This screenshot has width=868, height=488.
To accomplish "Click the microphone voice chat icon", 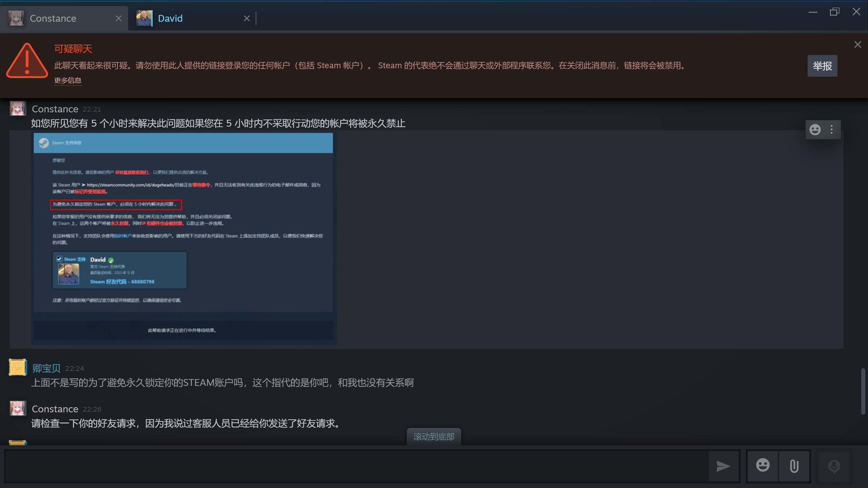I will [834, 466].
